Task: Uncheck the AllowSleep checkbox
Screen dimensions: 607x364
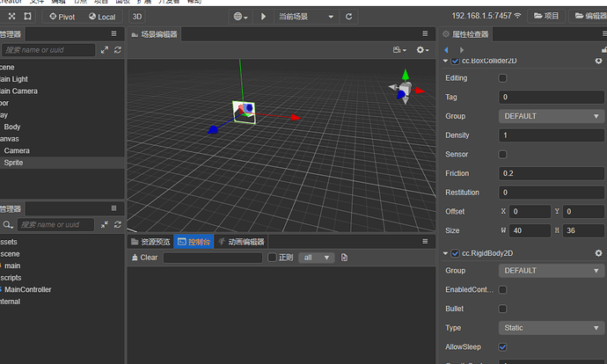Action: [502, 347]
